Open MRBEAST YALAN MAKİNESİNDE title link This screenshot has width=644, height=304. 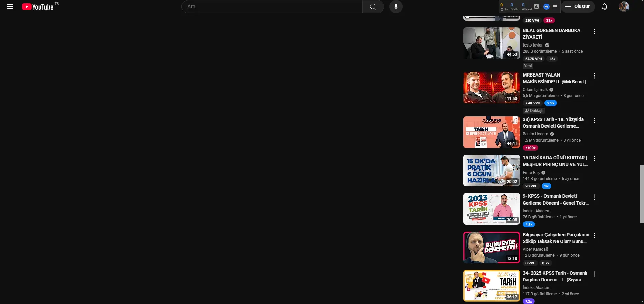point(556,78)
